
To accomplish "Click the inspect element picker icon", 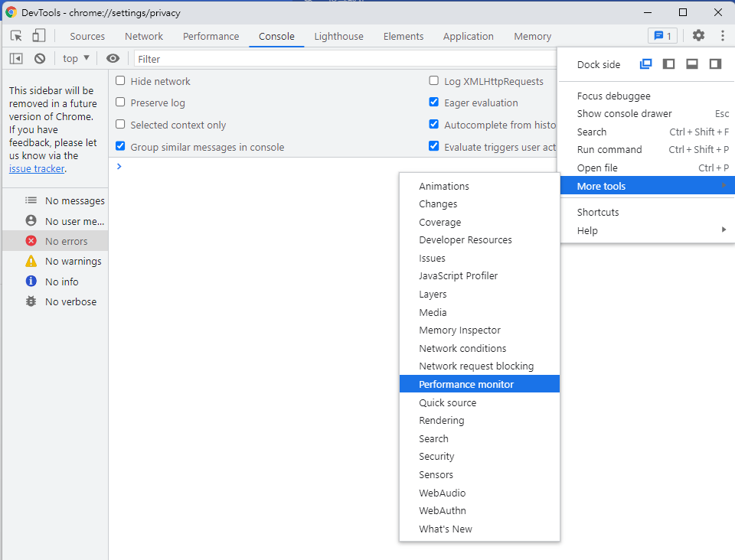I will pos(16,36).
